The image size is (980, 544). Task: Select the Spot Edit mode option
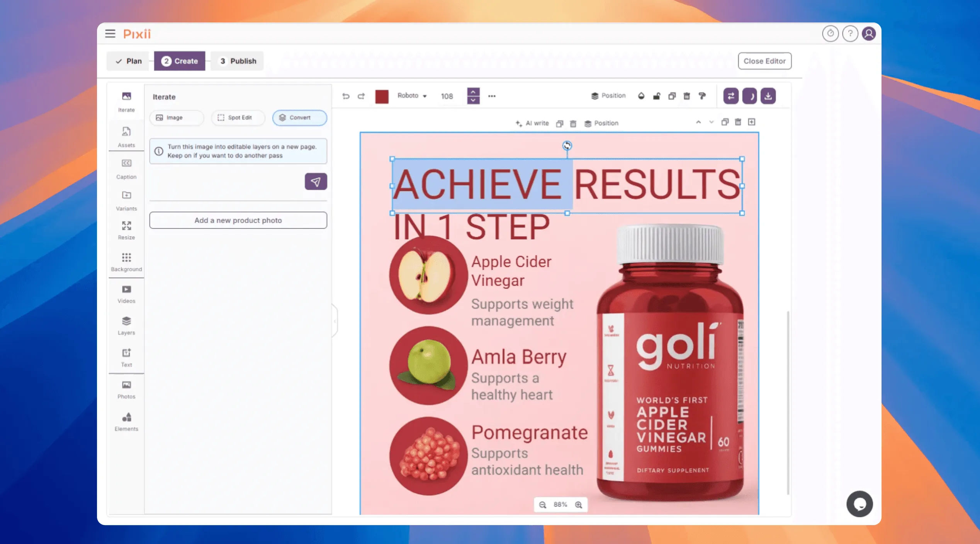pos(238,117)
